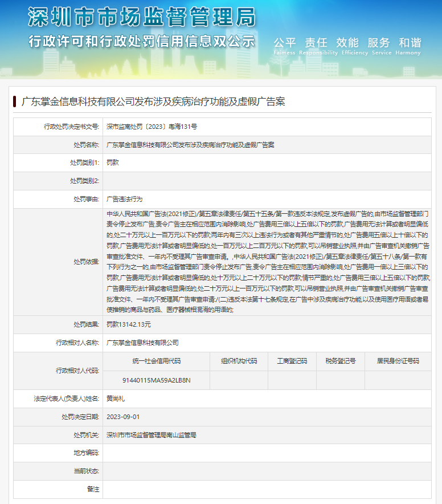Click the authority 深圳市市场监督管理局南山监管局

coord(152,435)
